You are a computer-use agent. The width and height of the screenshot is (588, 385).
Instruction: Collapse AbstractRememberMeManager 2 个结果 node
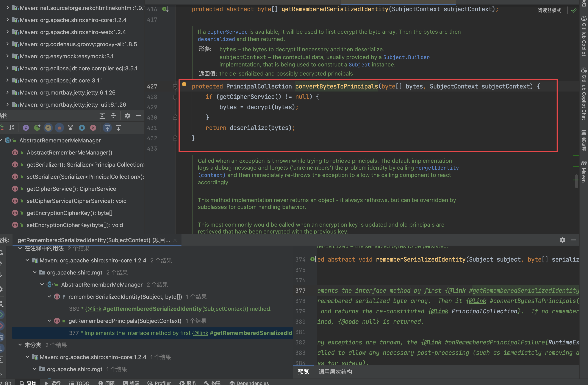[42, 284]
